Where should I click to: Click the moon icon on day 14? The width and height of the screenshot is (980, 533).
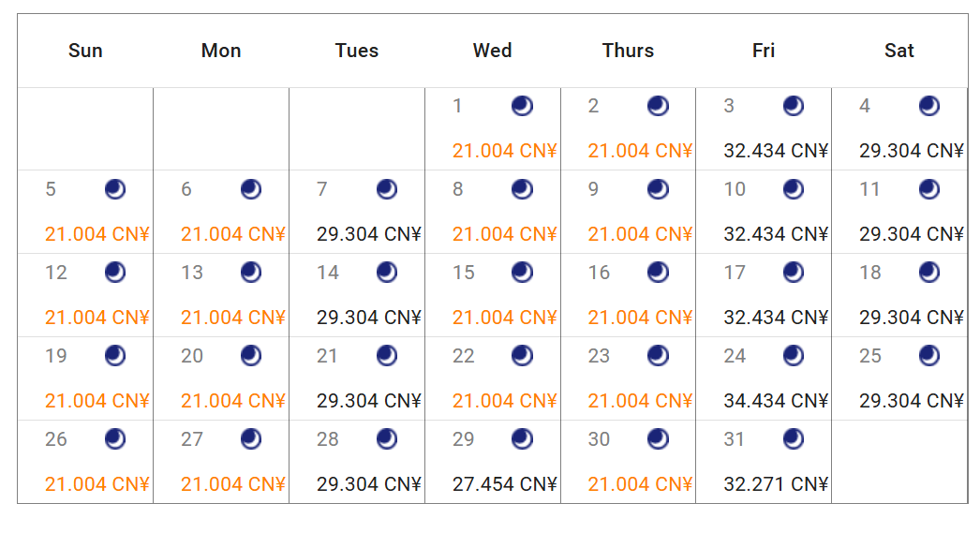(x=387, y=273)
